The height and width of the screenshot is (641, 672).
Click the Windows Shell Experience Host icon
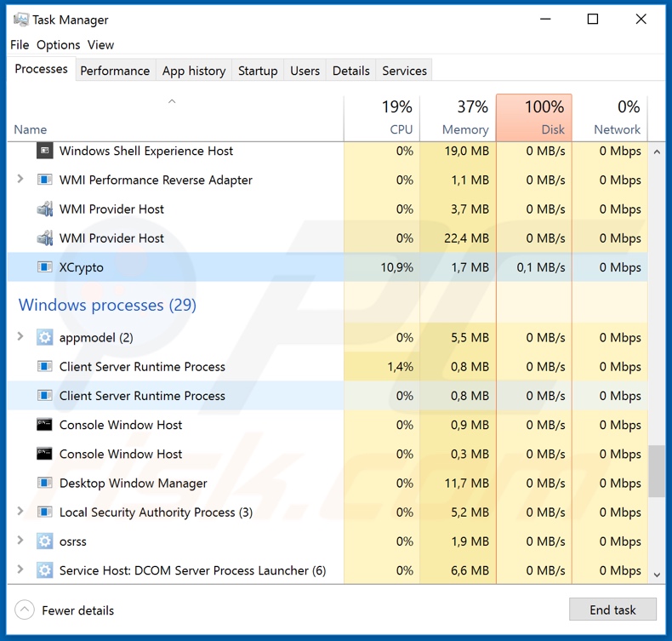coord(45,152)
